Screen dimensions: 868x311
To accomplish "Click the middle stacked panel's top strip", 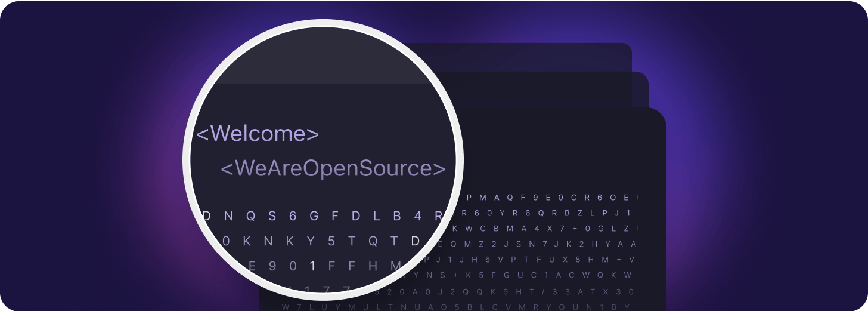I will click(554, 89).
